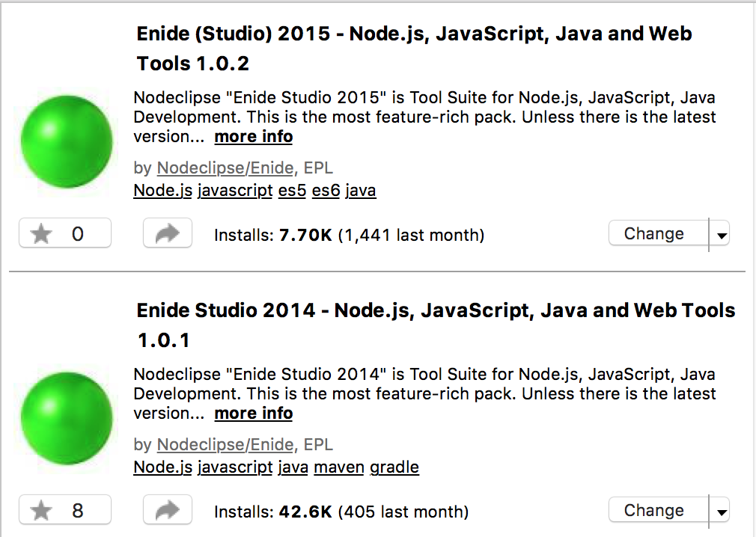
Task: Visit the Nodeclipse/Enide author link
Action: pyautogui.click(x=225, y=168)
